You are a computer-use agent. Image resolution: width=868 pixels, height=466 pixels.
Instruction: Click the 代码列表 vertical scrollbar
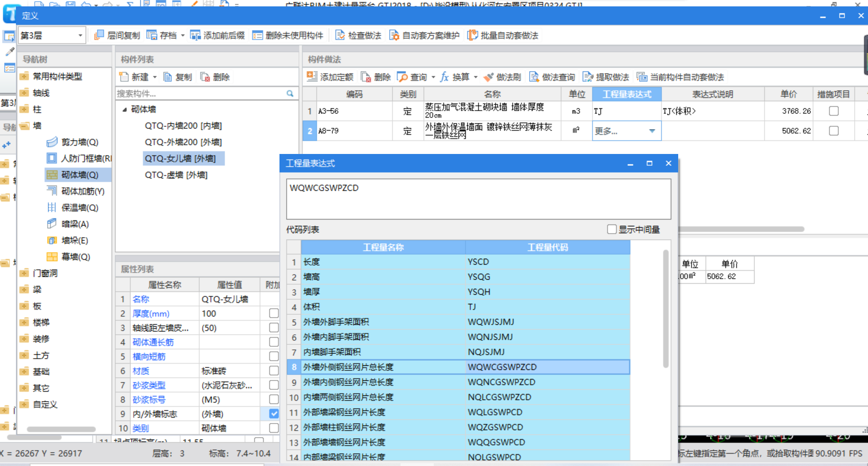pos(665,309)
